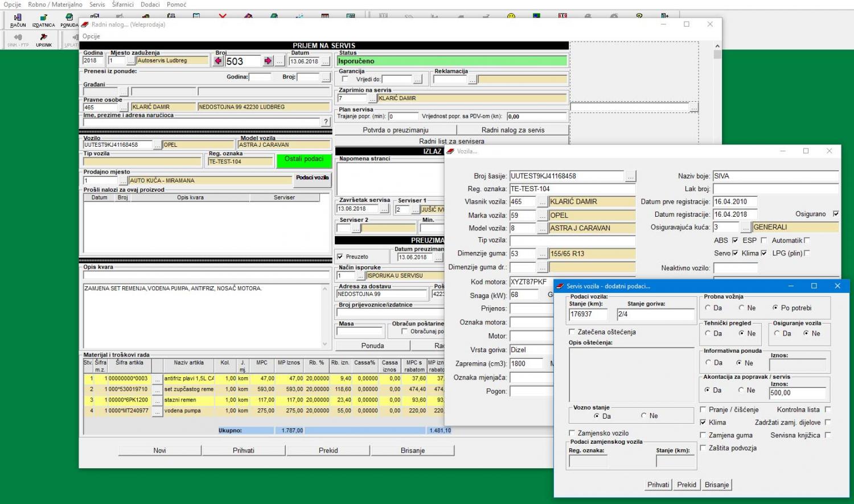Image resolution: width=854 pixels, height=504 pixels.
Task: Click Novi button in Radni nalog window
Action: (159, 451)
